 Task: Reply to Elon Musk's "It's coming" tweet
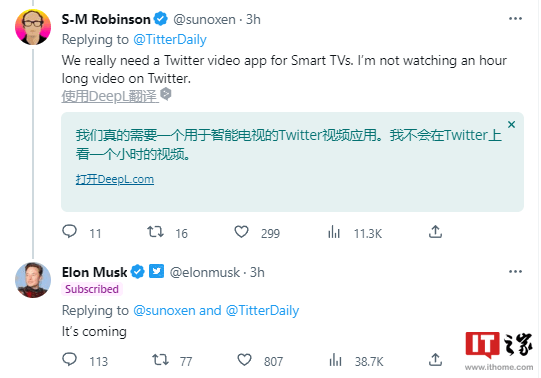click(x=69, y=359)
